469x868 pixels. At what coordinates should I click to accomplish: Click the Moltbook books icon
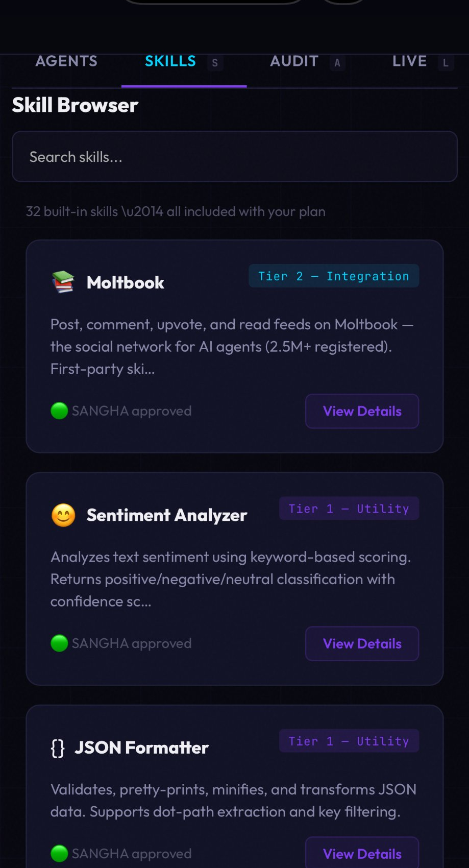[62, 282]
